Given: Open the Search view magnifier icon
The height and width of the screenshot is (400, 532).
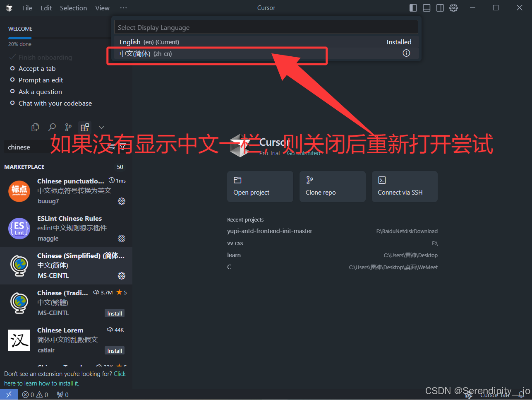Looking at the screenshot, I should coord(52,128).
